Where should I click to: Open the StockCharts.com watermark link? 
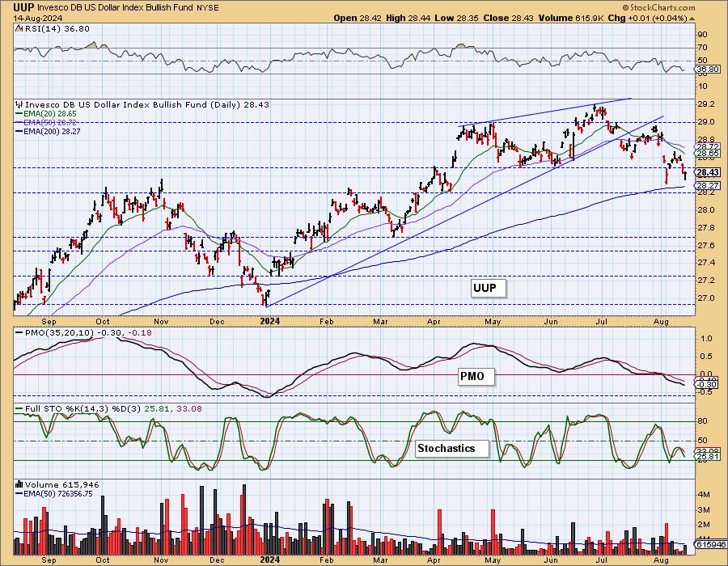[x=658, y=7]
